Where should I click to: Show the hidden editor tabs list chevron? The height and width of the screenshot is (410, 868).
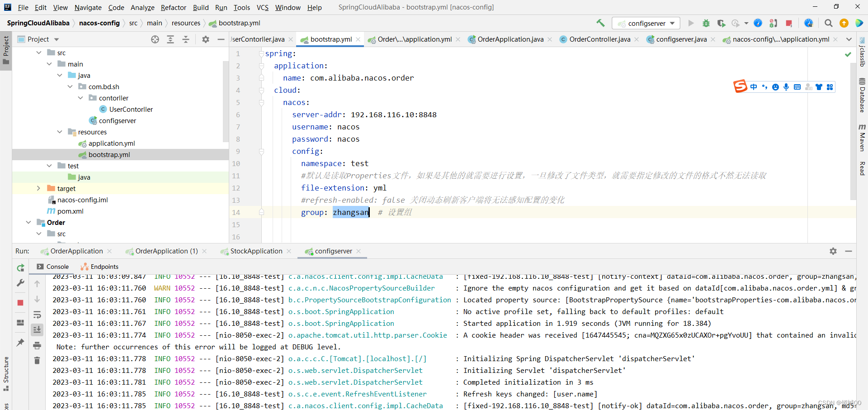point(849,39)
